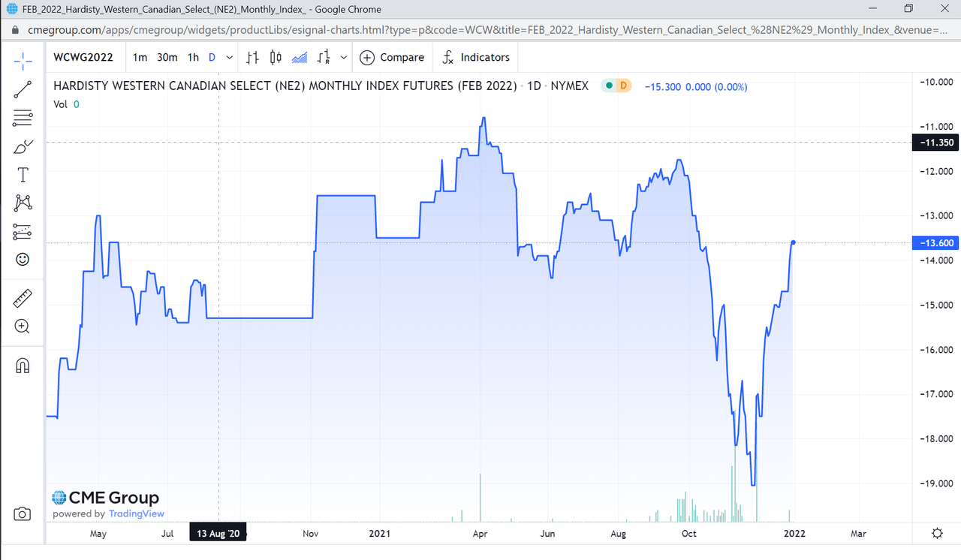Open the chart settings gear
Viewport: 961px width, 560px height.
pyautogui.click(x=936, y=532)
